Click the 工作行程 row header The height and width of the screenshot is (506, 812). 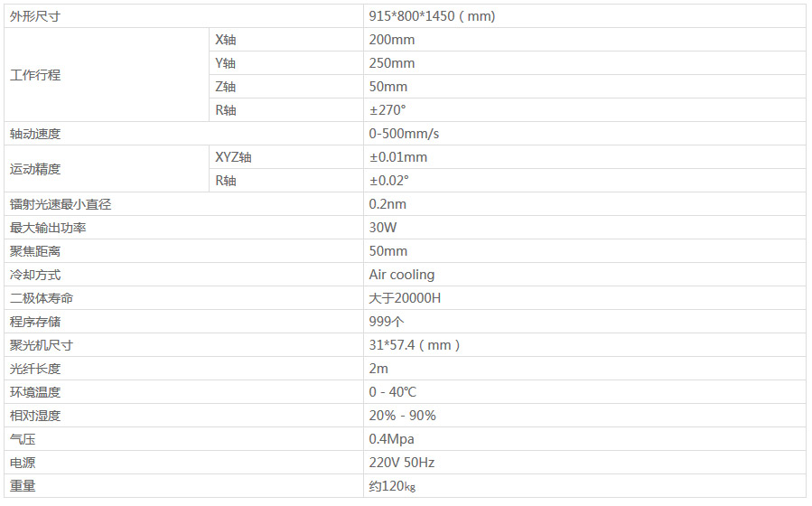point(35,75)
